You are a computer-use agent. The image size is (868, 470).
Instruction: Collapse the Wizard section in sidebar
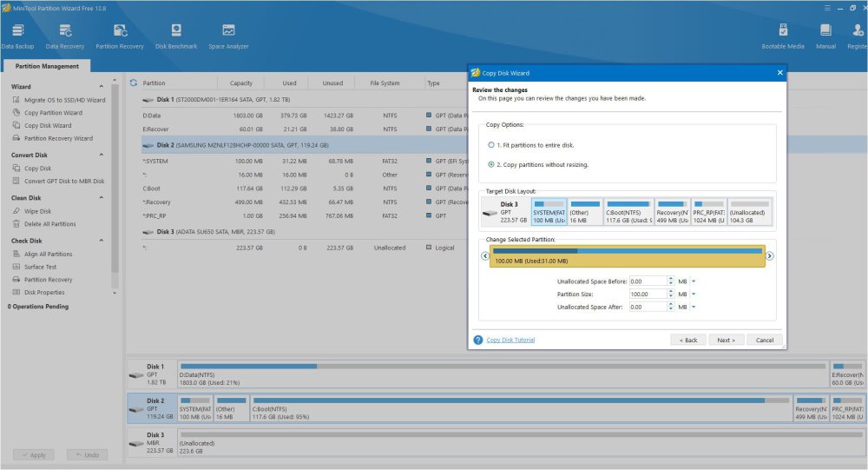[102, 87]
